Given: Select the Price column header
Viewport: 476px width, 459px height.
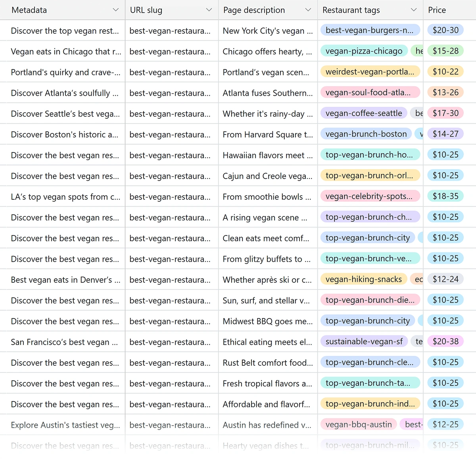Looking at the screenshot, I should click(x=437, y=10).
